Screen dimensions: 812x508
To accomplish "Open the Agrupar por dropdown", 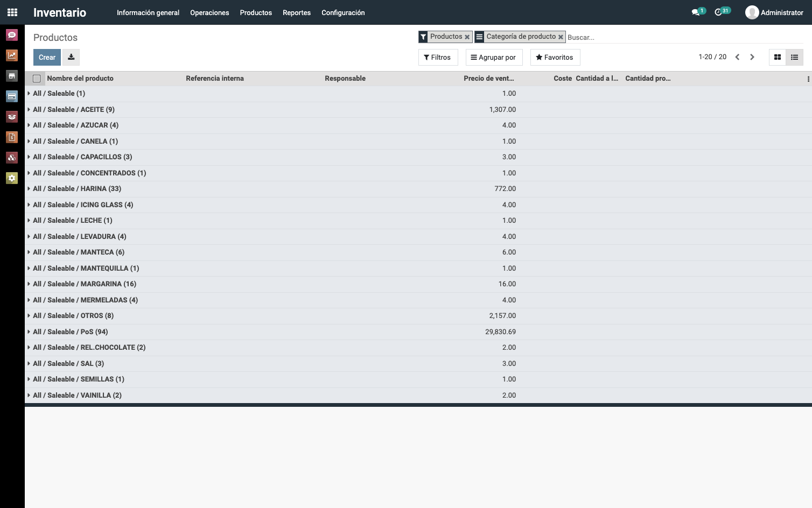I will pyautogui.click(x=494, y=58).
